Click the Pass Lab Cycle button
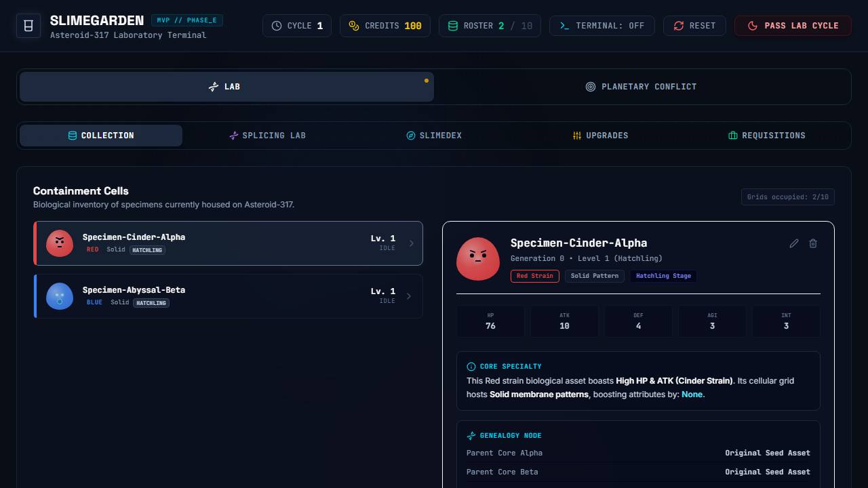The image size is (868, 488). [793, 26]
